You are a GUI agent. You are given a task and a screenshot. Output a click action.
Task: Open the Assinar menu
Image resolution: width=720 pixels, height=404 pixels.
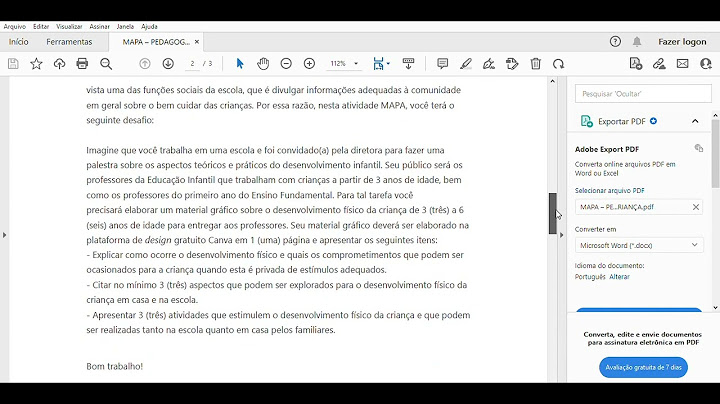[x=99, y=27]
